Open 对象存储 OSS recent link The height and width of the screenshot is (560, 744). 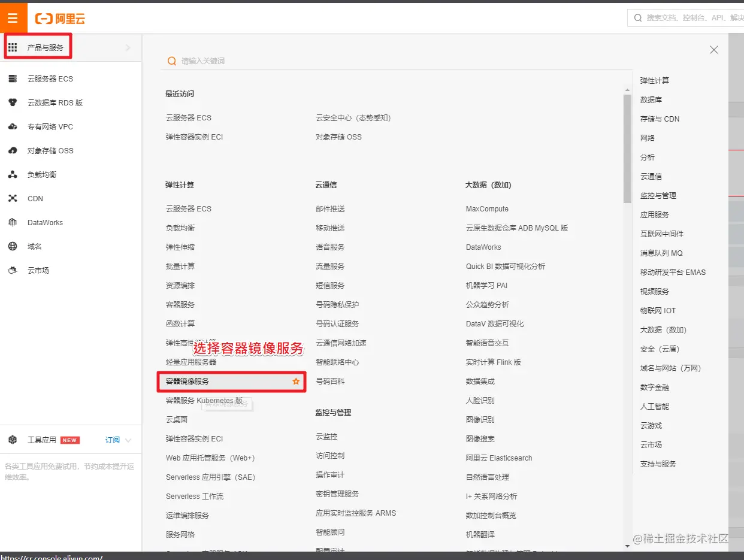click(x=339, y=137)
